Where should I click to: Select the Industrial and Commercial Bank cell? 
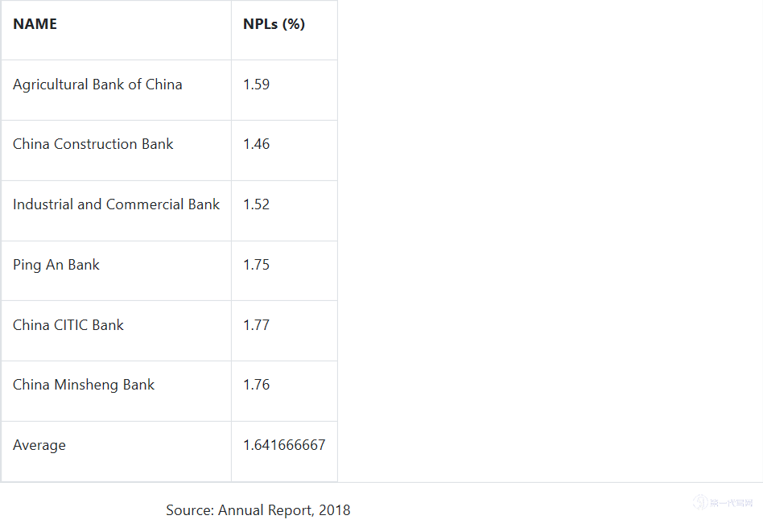coord(116,204)
